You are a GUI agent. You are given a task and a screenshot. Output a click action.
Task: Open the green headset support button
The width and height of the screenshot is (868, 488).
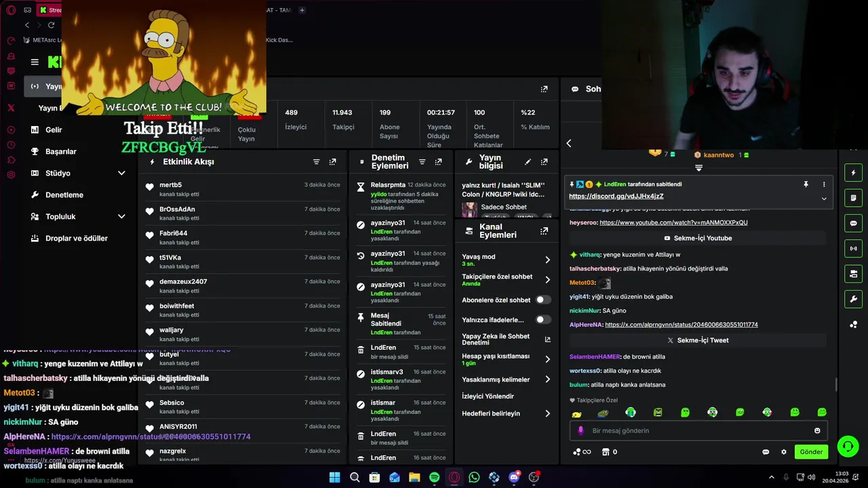tap(848, 446)
